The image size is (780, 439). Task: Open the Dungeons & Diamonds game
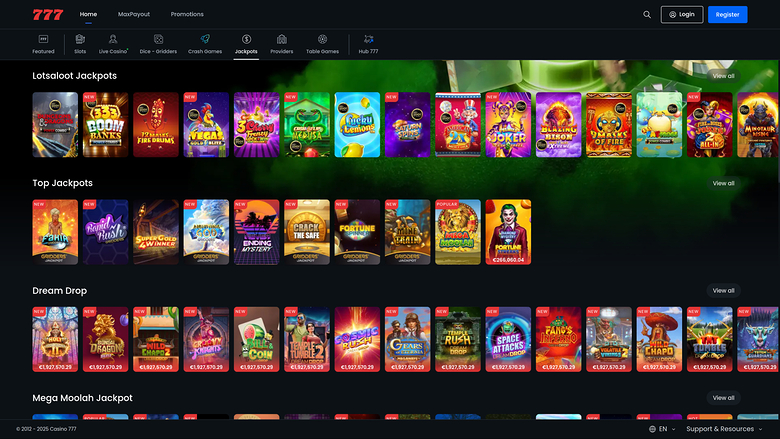pyautogui.click(x=55, y=125)
